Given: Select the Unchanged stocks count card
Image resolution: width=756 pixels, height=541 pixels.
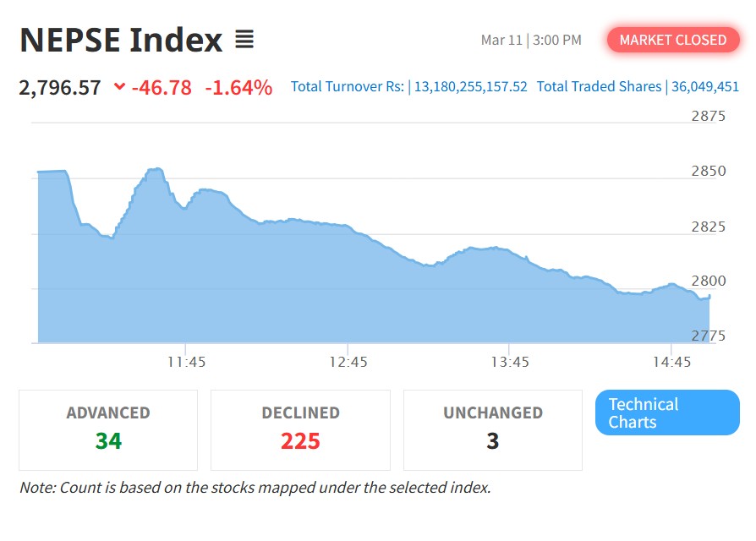Looking at the screenshot, I should click(x=493, y=429).
